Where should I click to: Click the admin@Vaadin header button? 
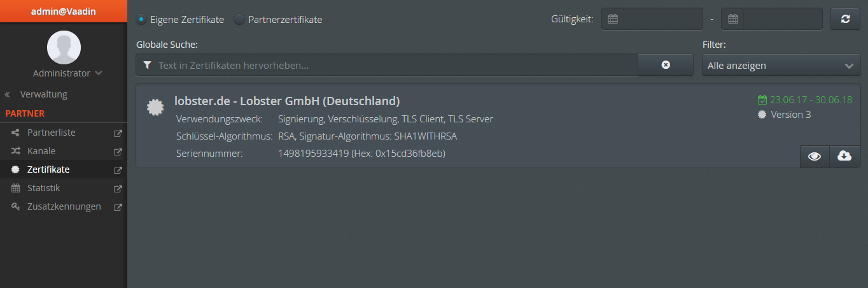coord(64,11)
